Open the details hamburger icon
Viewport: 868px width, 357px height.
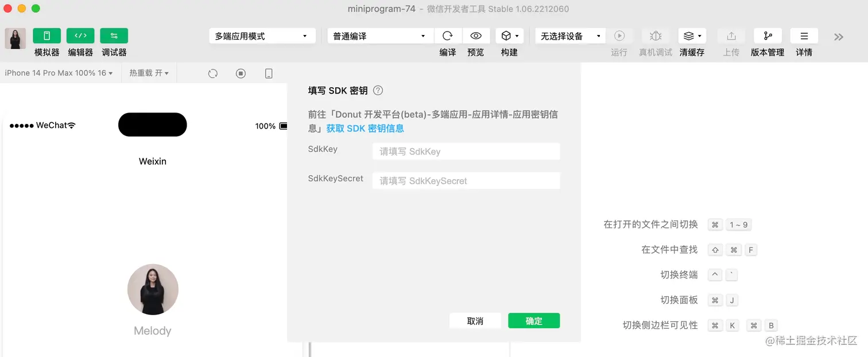804,36
